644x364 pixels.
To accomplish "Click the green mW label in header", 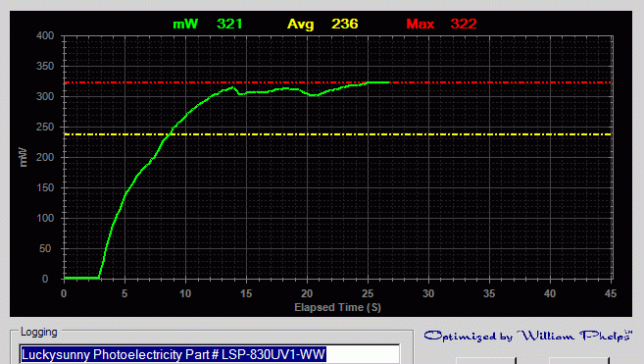I will (x=185, y=24).
